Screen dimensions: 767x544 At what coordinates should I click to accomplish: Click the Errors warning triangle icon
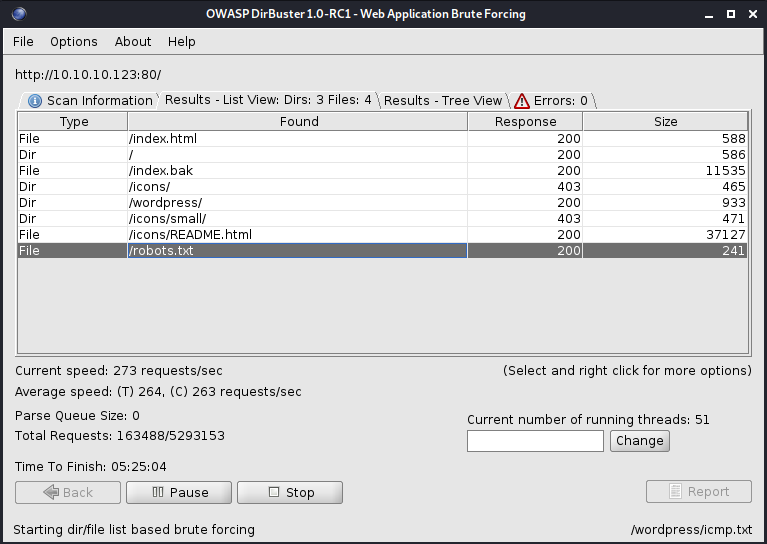click(522, 101)
